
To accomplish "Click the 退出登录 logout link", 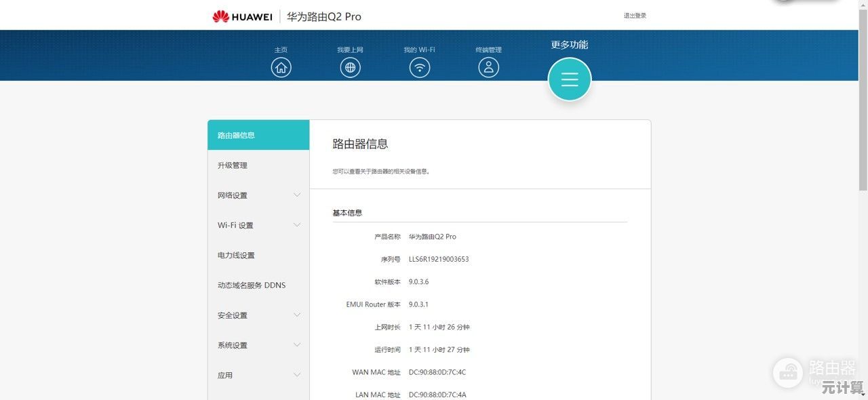I will click(635, 16).
